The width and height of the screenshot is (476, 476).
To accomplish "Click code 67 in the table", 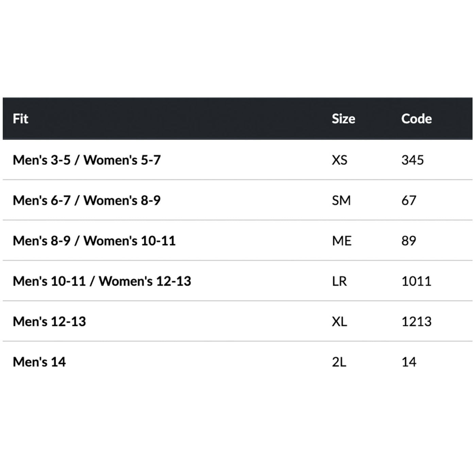I will (409, 201).
